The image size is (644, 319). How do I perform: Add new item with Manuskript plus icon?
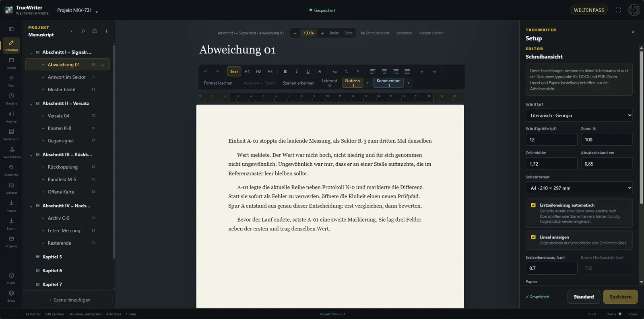coord(106,31)
